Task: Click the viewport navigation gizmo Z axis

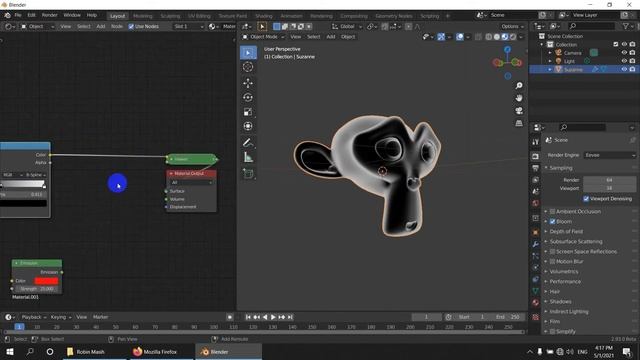Action: click(x=507, y=49)
